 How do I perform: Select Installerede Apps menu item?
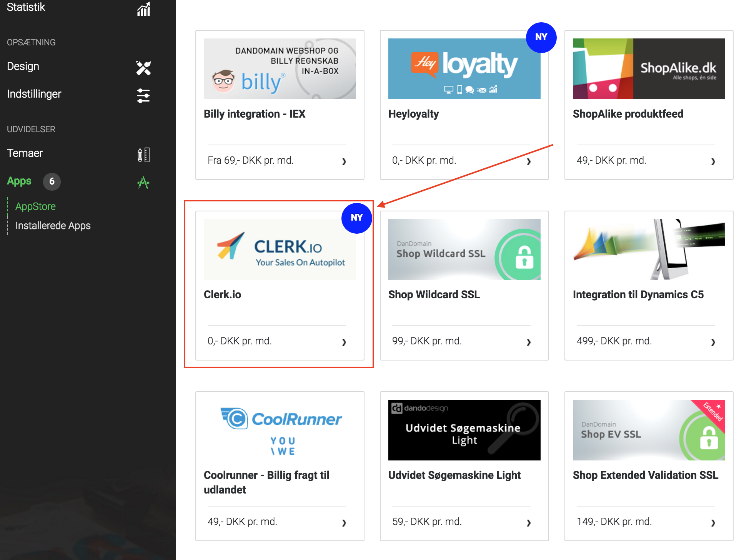(53, 226)
